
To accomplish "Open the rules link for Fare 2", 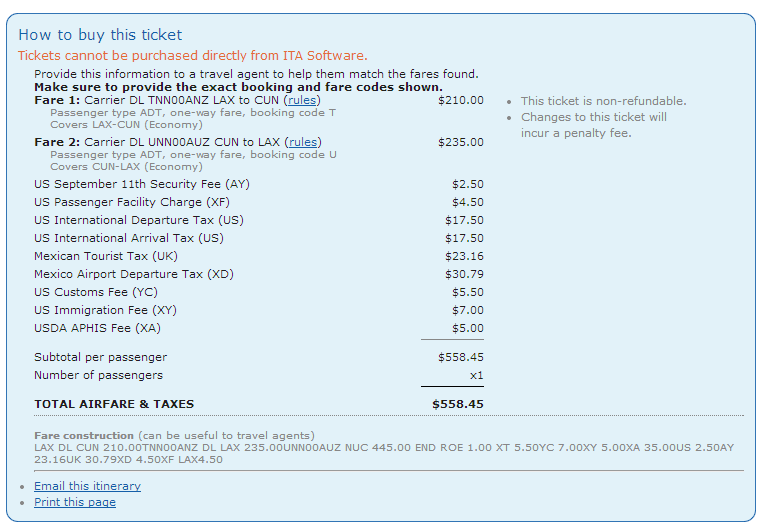I will coord(303,142).
